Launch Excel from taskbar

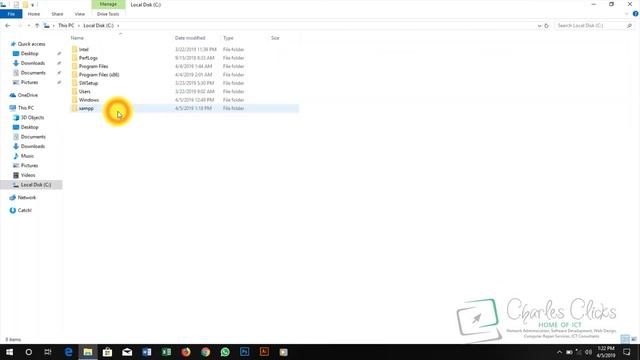(166, 352)
